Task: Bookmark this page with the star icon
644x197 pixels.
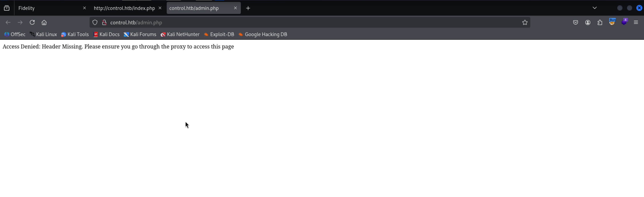Action: 525,22
